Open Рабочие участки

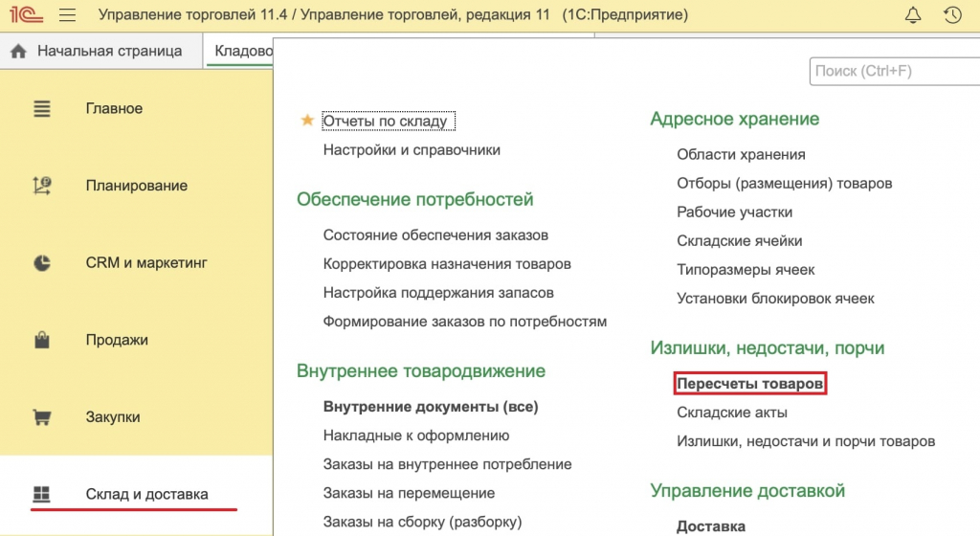coord(734,212)
